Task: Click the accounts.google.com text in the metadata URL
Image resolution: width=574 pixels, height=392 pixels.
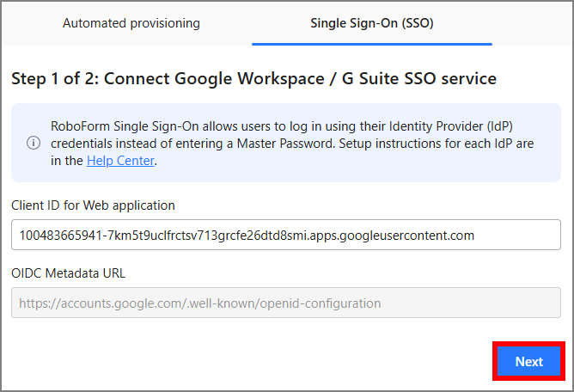Action: tap(110, 303)
